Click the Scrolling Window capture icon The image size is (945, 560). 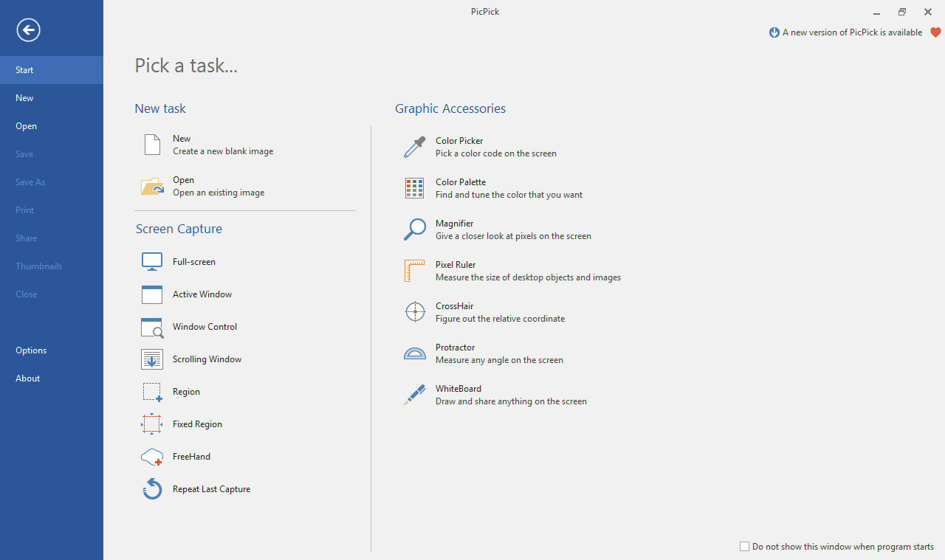tap(152, 359)
